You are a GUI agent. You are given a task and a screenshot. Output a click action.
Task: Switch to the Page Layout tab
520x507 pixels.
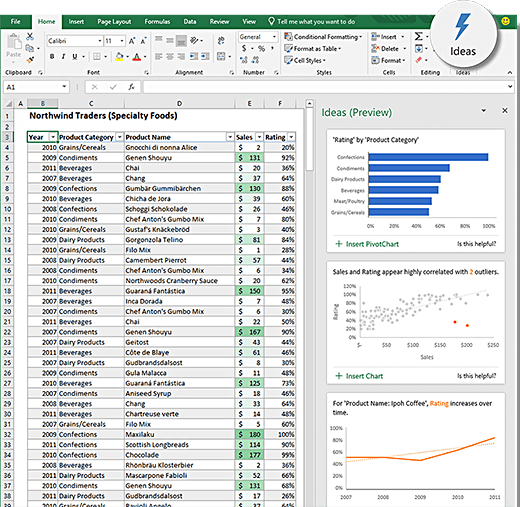point(114,22)
